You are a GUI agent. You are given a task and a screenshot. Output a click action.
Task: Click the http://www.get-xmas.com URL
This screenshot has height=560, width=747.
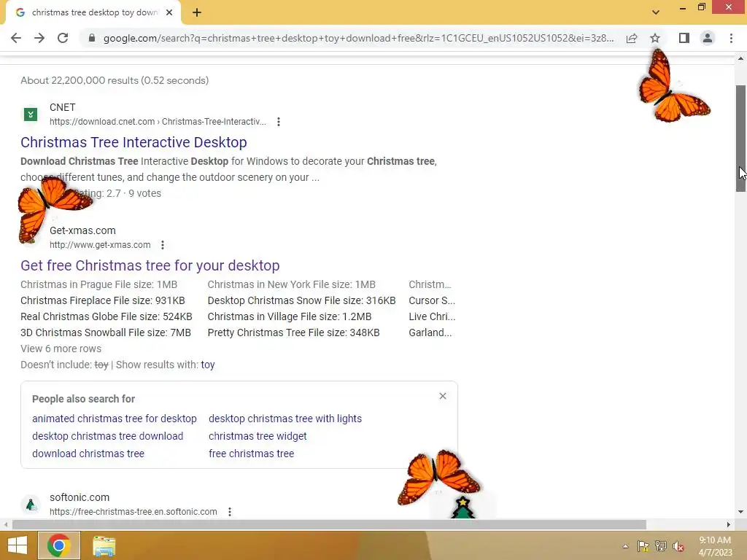pos(100,245)
